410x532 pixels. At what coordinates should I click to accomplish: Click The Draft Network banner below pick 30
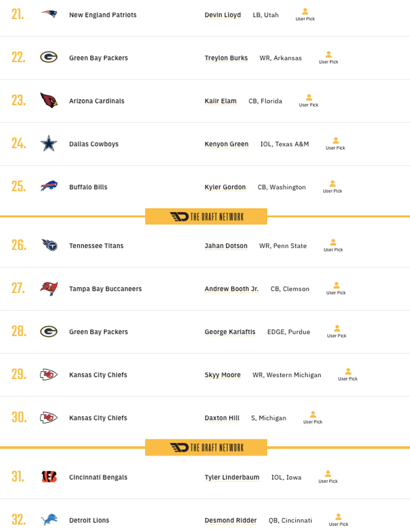[205, 447]
